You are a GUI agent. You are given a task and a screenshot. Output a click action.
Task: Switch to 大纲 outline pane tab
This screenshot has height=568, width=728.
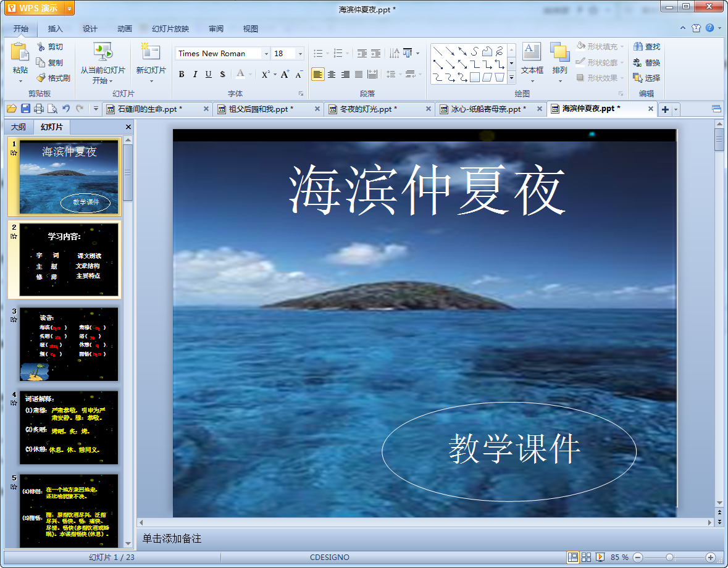click(19, 127)
